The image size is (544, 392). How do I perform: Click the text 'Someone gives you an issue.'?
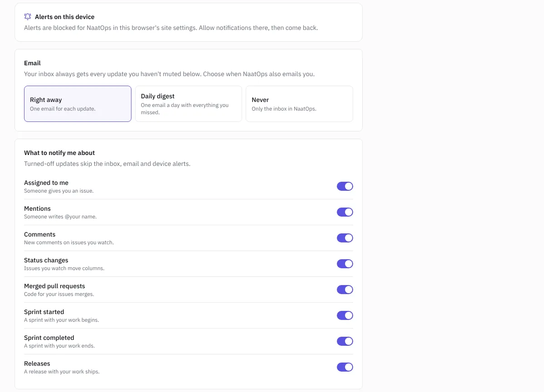click(x=59, y=191)
